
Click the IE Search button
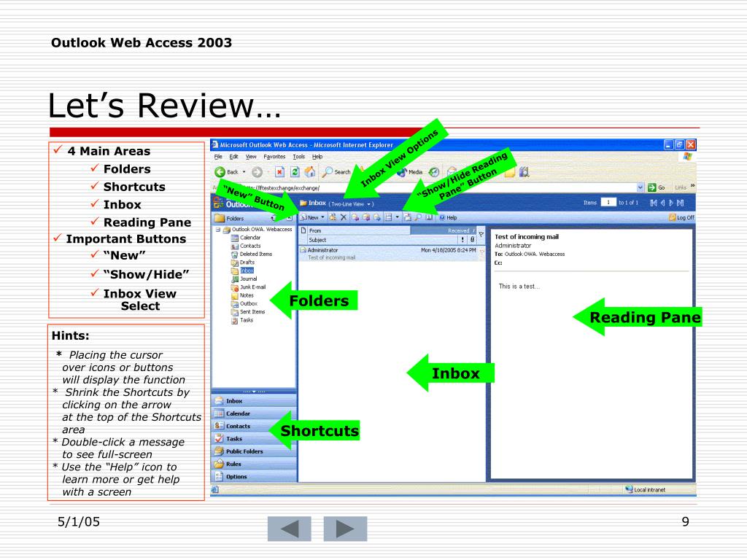[x=336, y=172]
